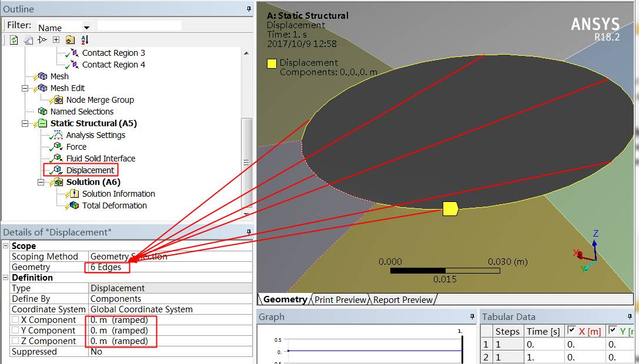Toggle the Z Component checkbox
The height and width of the screenshot is (364, 639).
pos(15,341)
